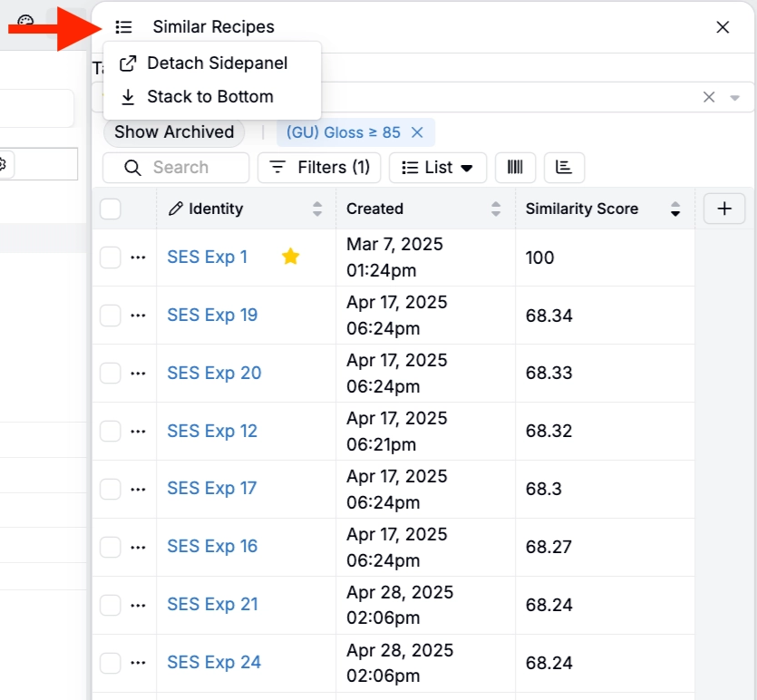The image size is (757, 700).
Task: Click the star icon on SES Exp 1
Action: point(290,257)
